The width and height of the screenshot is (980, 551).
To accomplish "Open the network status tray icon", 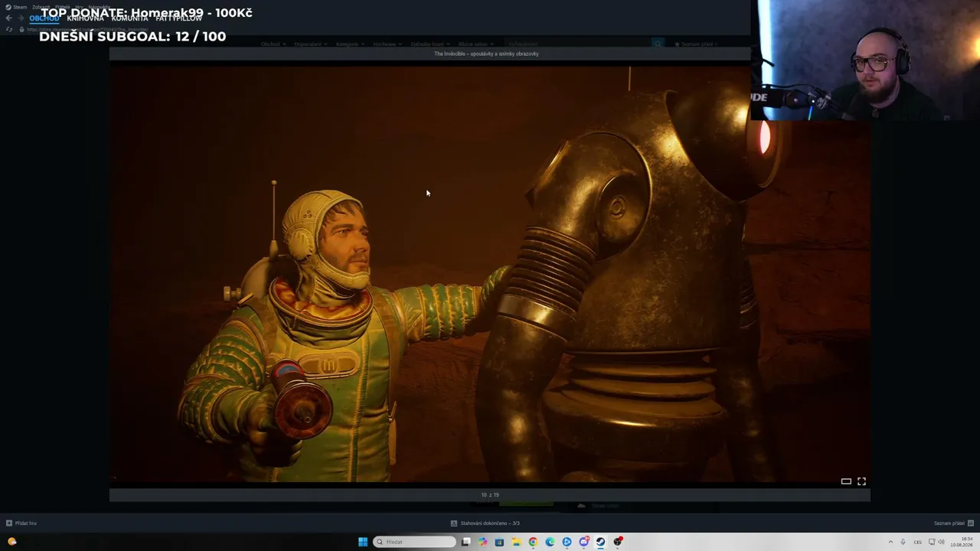I will pyautogui.click(x=932, y=542).
